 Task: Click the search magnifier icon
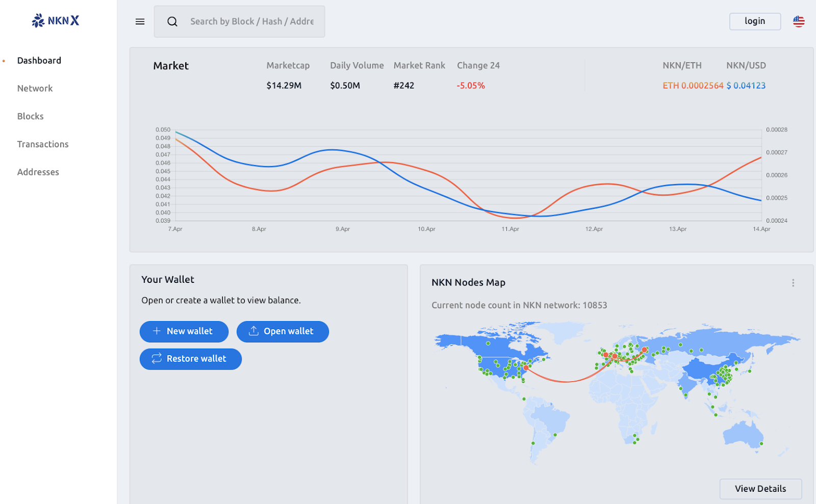(x=172, y=21)
